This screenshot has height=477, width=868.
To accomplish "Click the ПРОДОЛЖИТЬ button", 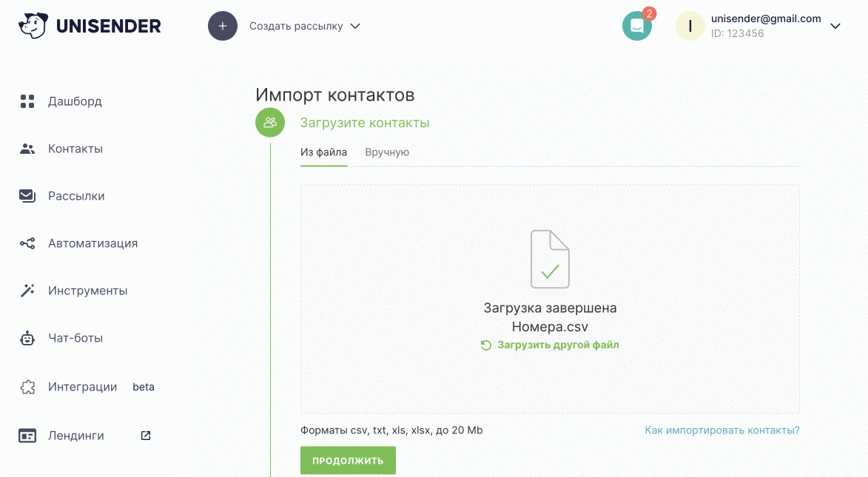I will [x=349, y=461].
